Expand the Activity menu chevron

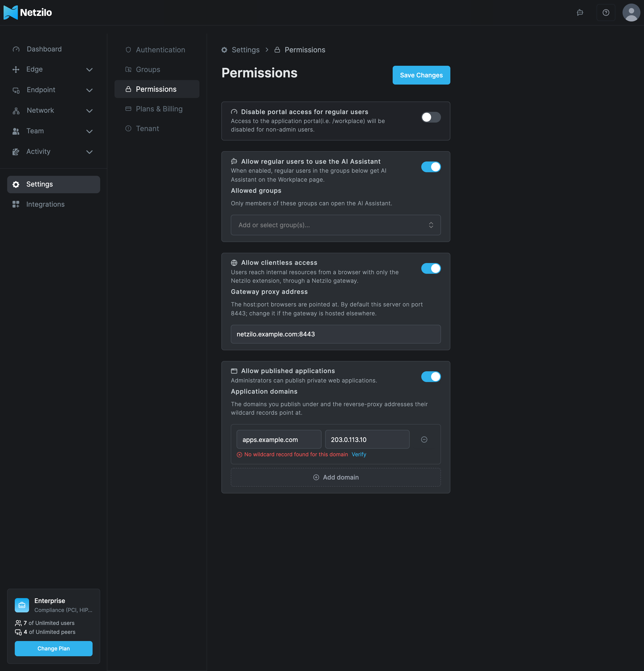tap(89, 152)
